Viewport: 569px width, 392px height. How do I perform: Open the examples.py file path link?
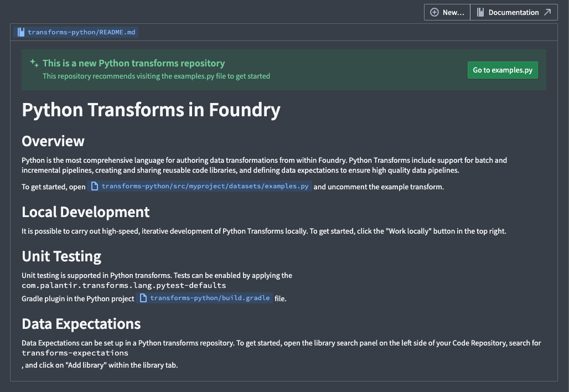(200, 186)
